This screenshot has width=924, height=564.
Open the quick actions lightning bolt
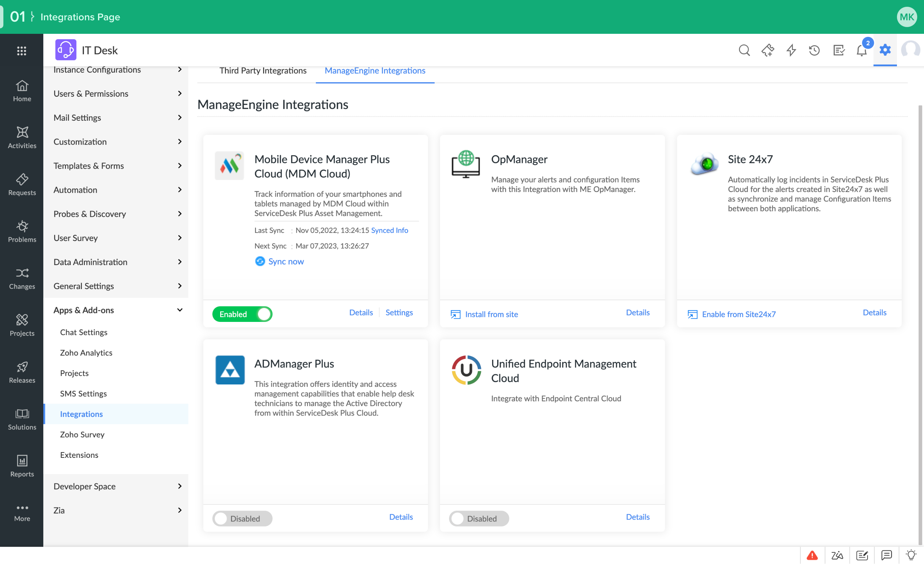[x=791, y=50]
